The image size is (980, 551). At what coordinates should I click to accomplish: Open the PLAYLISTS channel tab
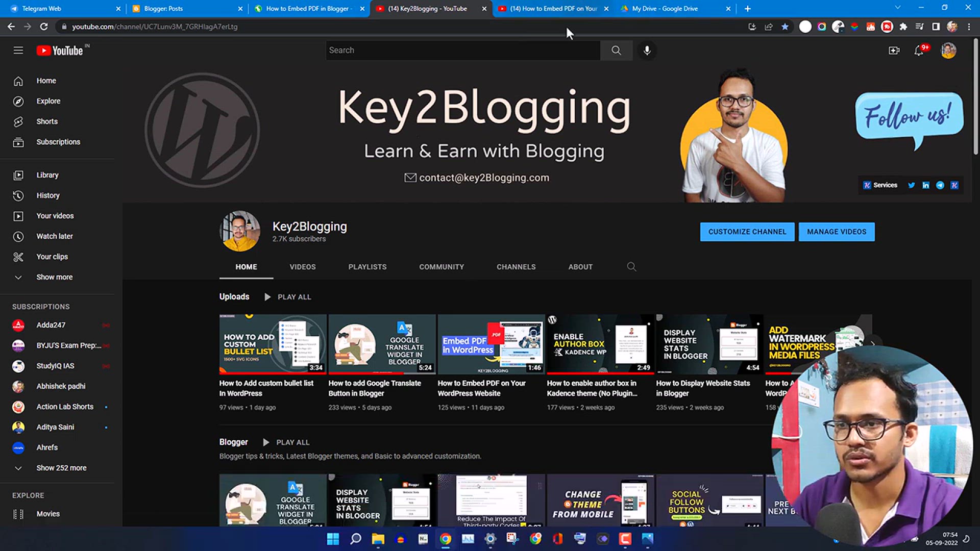click(367, 266)
